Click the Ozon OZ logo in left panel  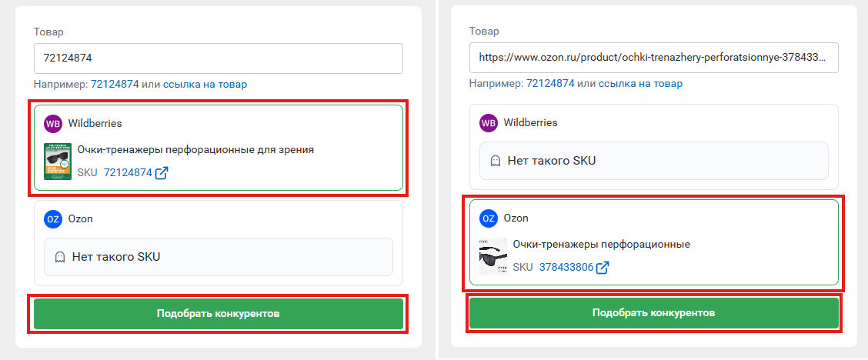[53, 218]
